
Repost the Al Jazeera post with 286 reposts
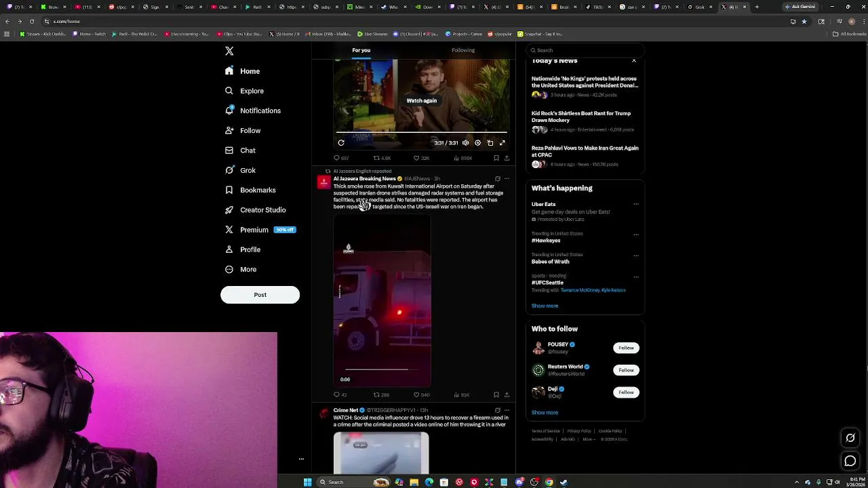pos(381,394)
